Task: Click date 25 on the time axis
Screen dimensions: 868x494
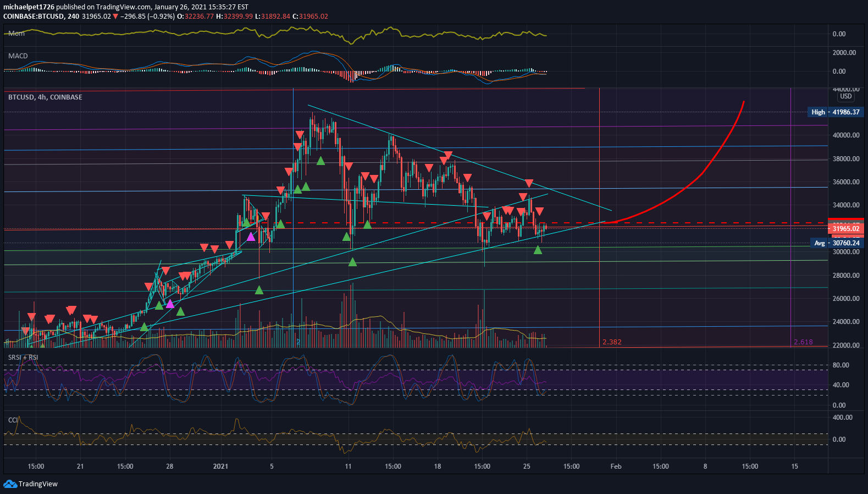Action: (527, 466)
